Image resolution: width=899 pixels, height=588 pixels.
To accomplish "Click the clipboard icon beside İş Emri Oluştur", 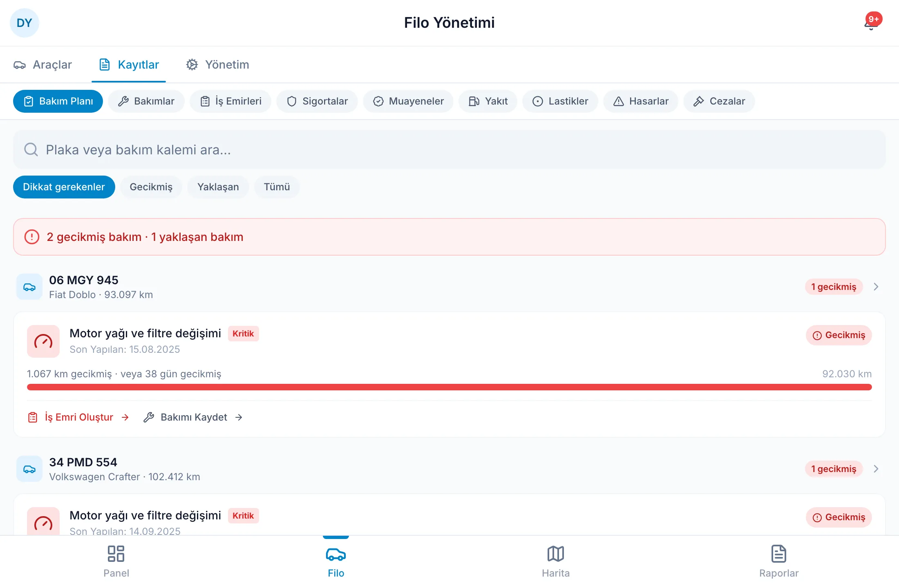I will coord(33,417).
